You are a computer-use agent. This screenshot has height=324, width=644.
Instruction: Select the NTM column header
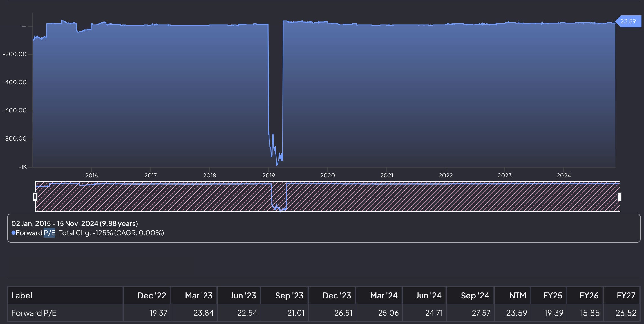(x=518, y=295)
